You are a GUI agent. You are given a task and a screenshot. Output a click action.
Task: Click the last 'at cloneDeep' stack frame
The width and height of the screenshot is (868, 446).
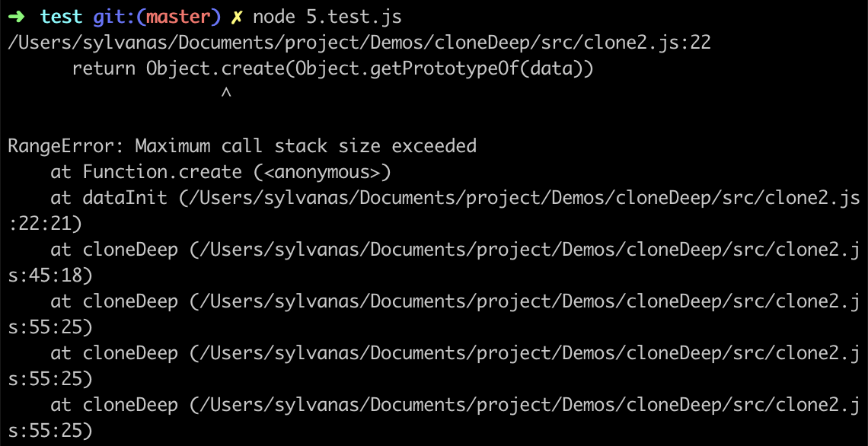coord(455,404)
